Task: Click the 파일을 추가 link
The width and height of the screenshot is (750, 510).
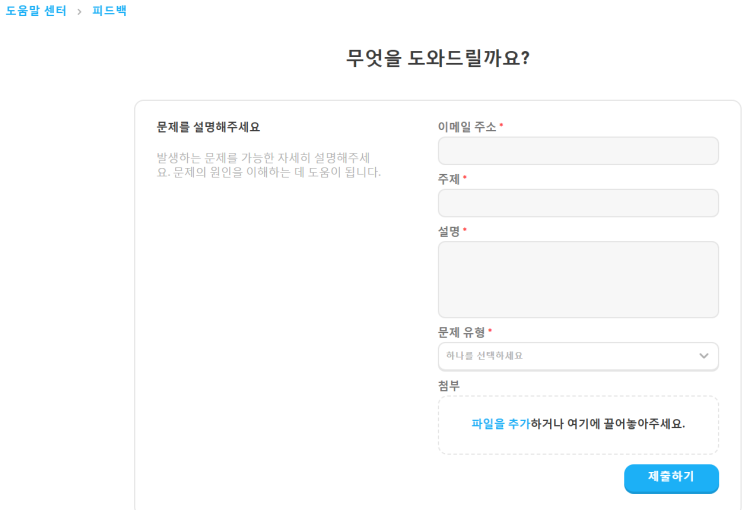Action: click(501, 424)
